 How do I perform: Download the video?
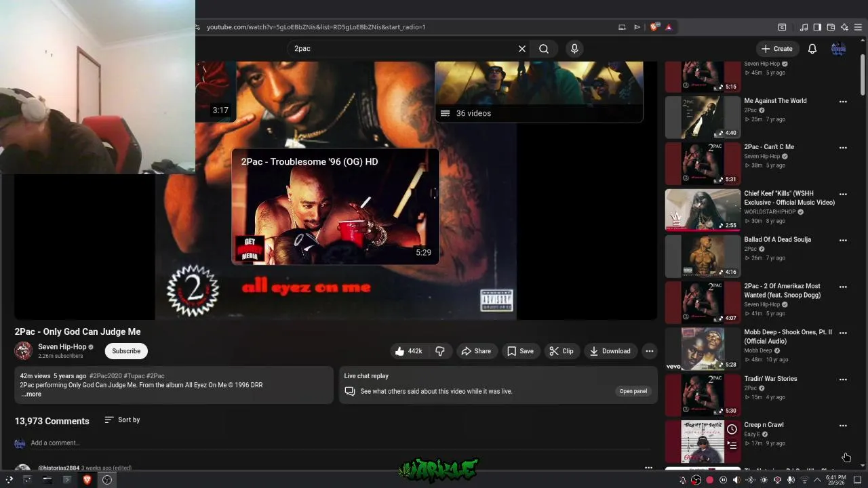click(610, 351)
